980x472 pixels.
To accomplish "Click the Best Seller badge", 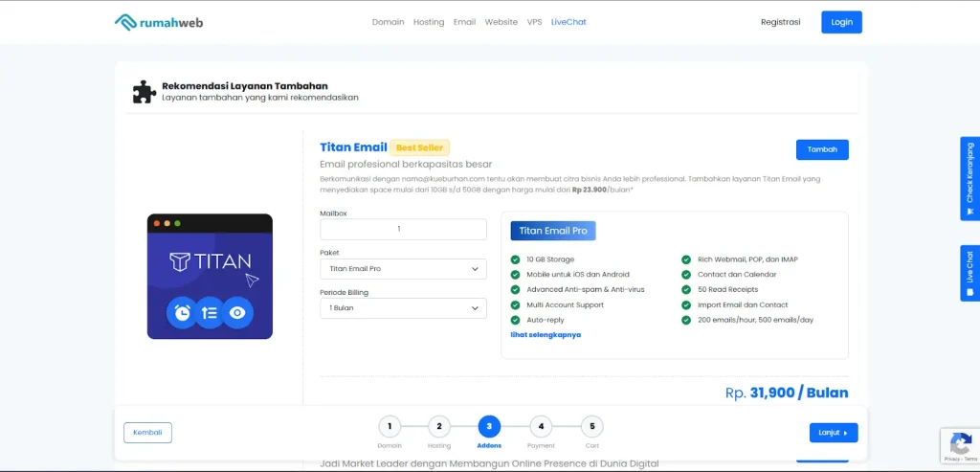I will 419,148.
